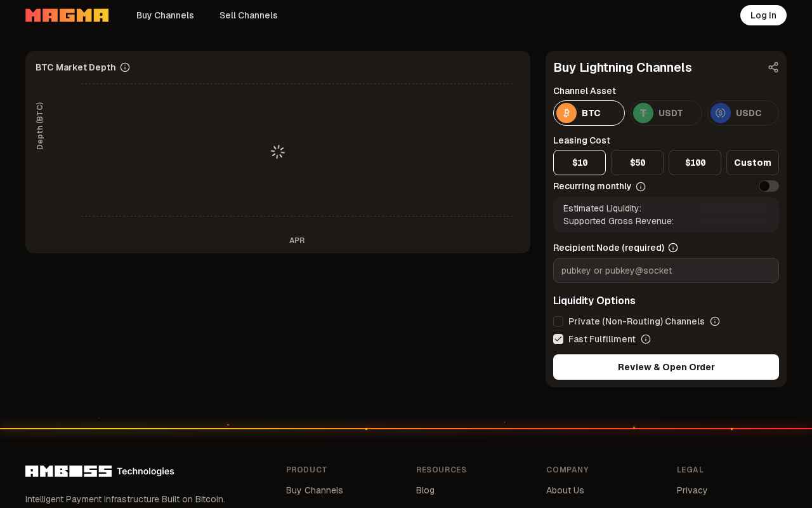Toggle the Recurring monthly switch
Viewport: 812px width, 508px height.
point(768,186)
